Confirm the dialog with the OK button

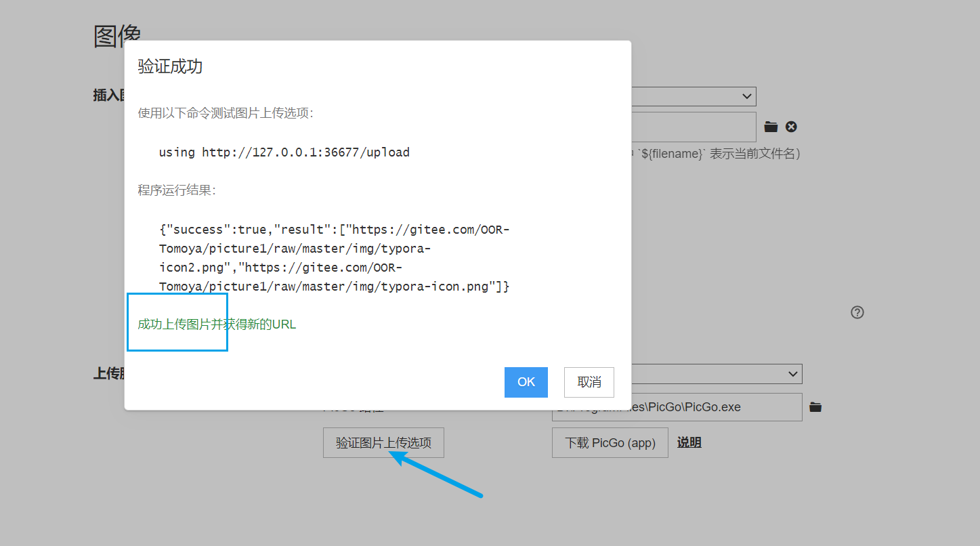click(526, 382)
